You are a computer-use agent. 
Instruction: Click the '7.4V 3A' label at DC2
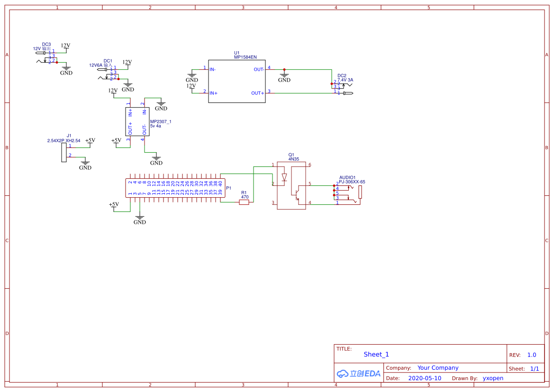coord(345,80)
